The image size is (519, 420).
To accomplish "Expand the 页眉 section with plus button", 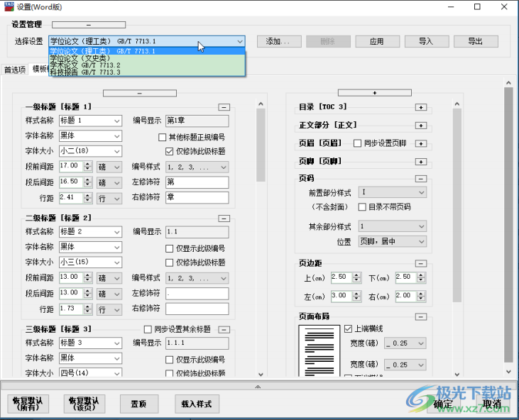I will pyautogui.click(x=421, y=143).
